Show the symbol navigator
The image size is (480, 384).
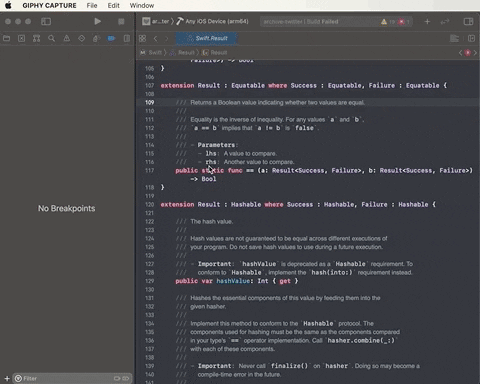[36, 39]
